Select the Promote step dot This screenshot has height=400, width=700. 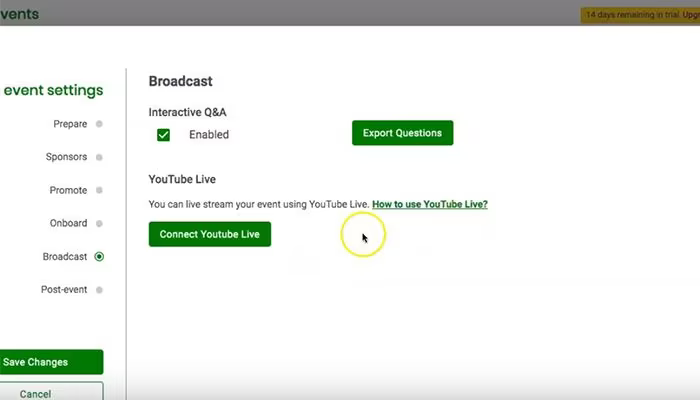pyautogui.click(x=99, y=190)
